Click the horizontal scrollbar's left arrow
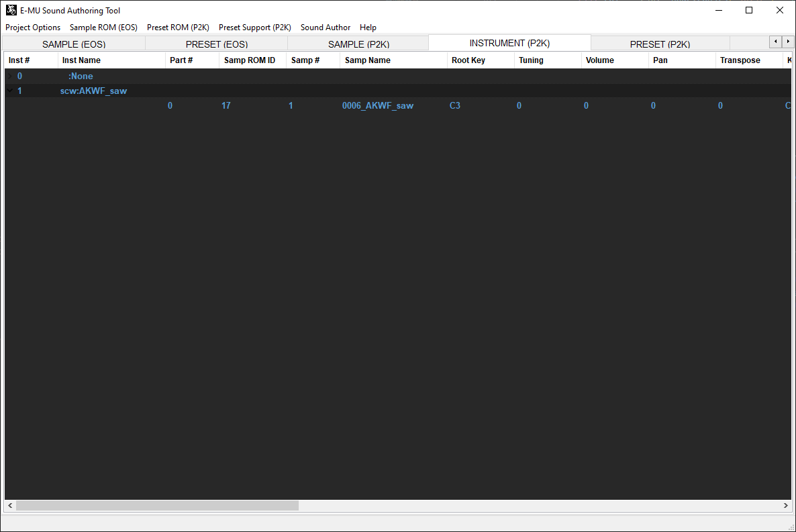 coord(10,505)
